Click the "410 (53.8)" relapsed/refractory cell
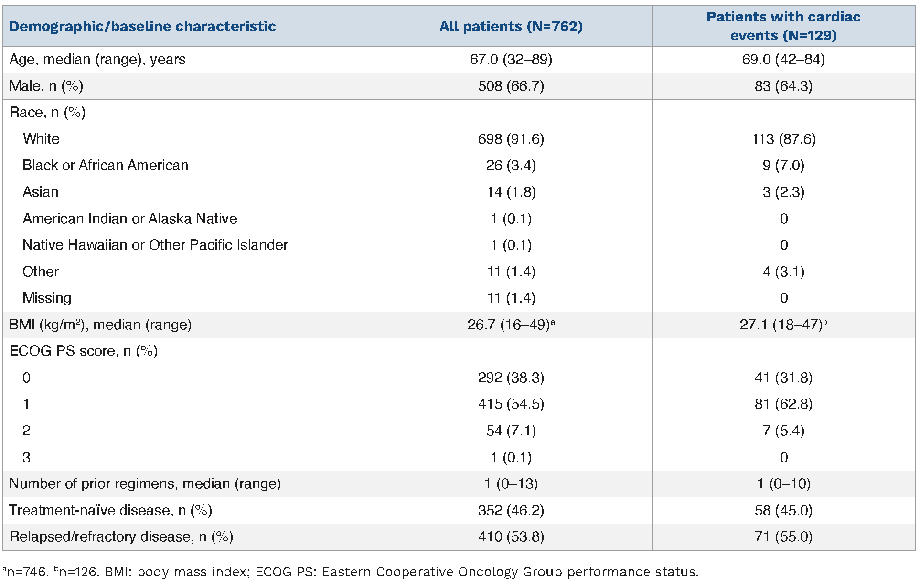920x588 pixels. (x=511, y=537)
